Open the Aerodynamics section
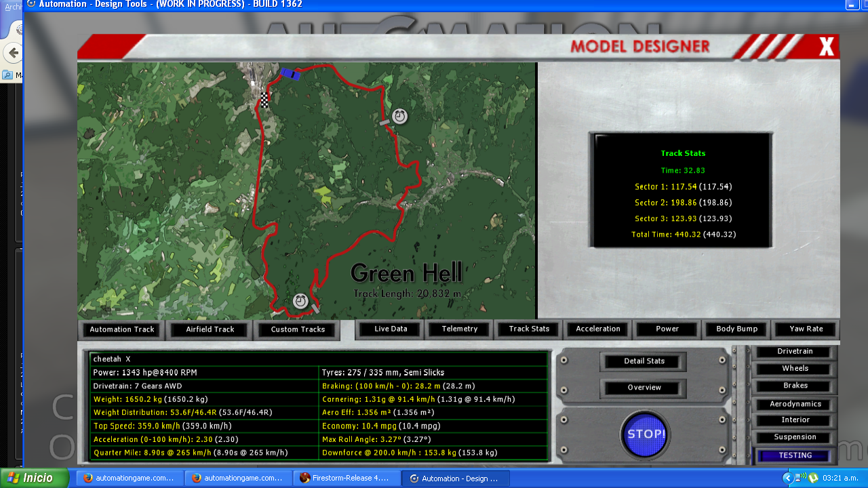Image resolution: width=868 pixels, height=488 pixels. (x=795, y=404)
